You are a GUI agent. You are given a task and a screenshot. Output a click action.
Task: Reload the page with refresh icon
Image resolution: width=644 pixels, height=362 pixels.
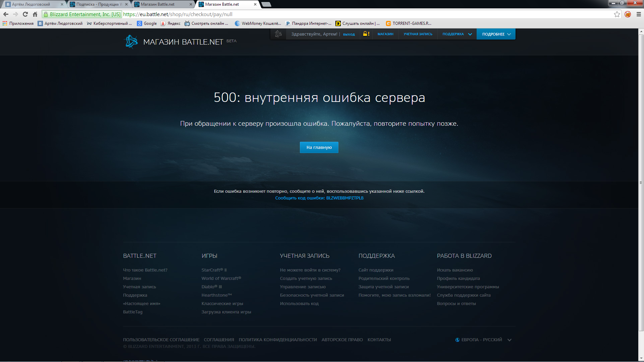point(25,14)
